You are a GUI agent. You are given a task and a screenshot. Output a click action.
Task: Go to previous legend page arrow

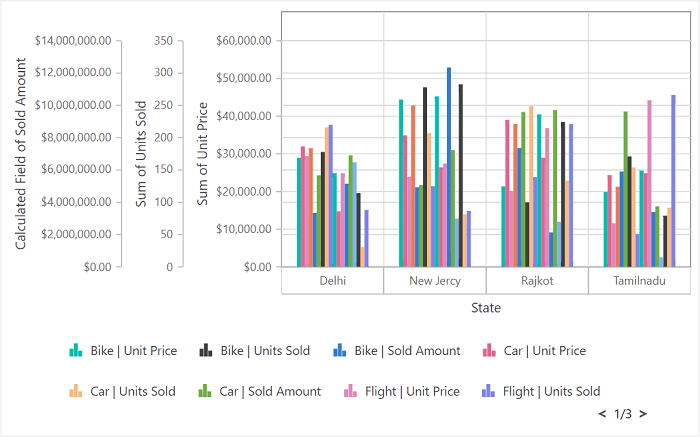(602, 413)
